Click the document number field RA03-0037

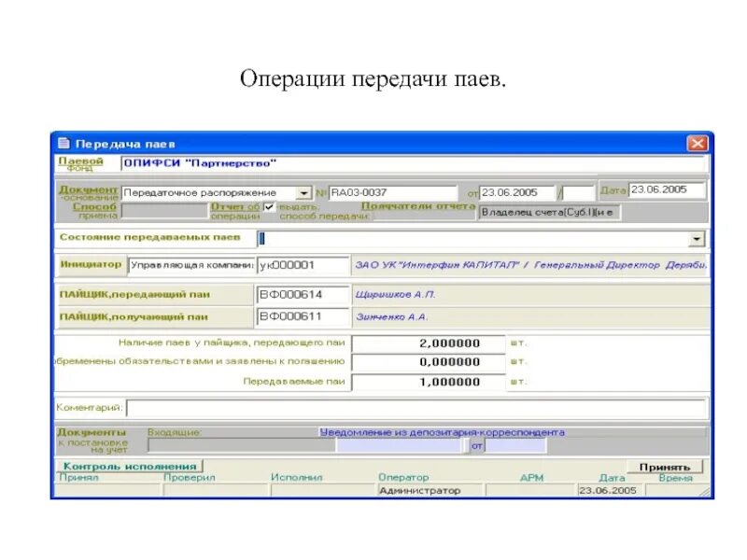pyautogui.click(x=392, y=193)
